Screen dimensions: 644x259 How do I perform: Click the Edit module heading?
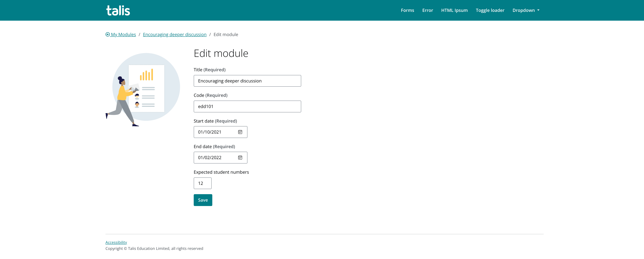point(221,53)
